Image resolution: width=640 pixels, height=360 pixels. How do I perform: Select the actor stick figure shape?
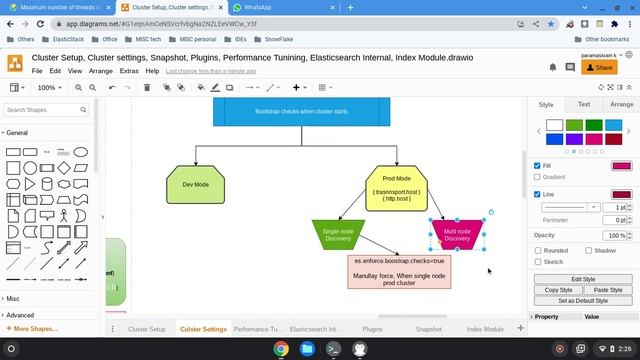[x=64, y=216]
